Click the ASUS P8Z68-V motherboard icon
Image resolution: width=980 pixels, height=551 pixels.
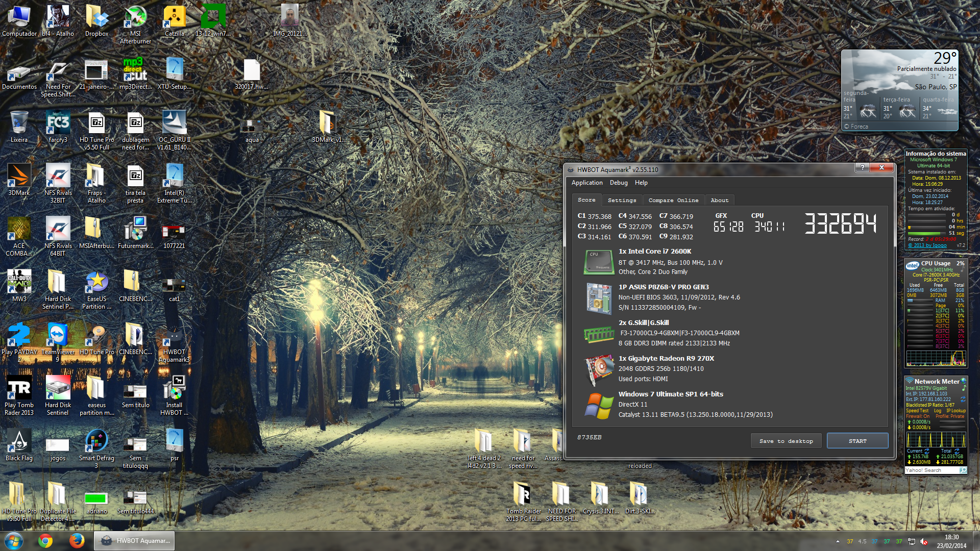point(598,298)
